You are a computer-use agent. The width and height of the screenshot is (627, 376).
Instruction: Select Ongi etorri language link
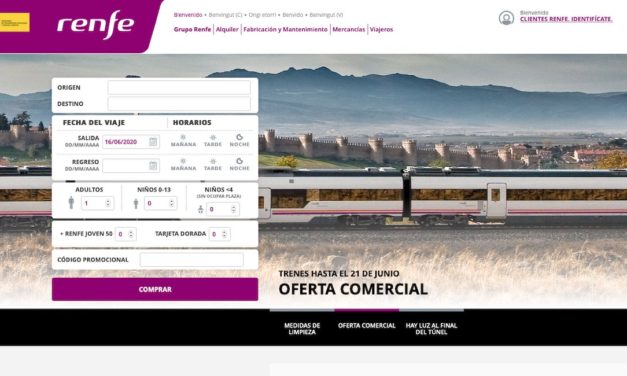262,15
